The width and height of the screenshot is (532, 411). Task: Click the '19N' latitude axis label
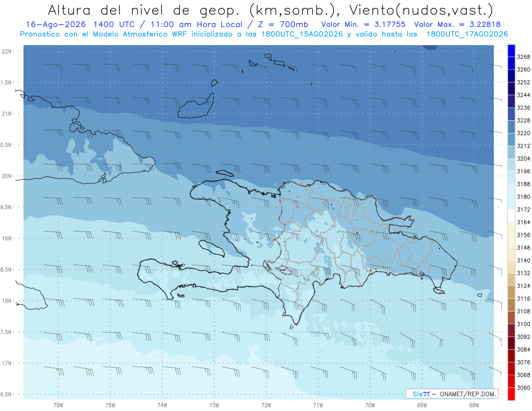(x=8, y=239)
